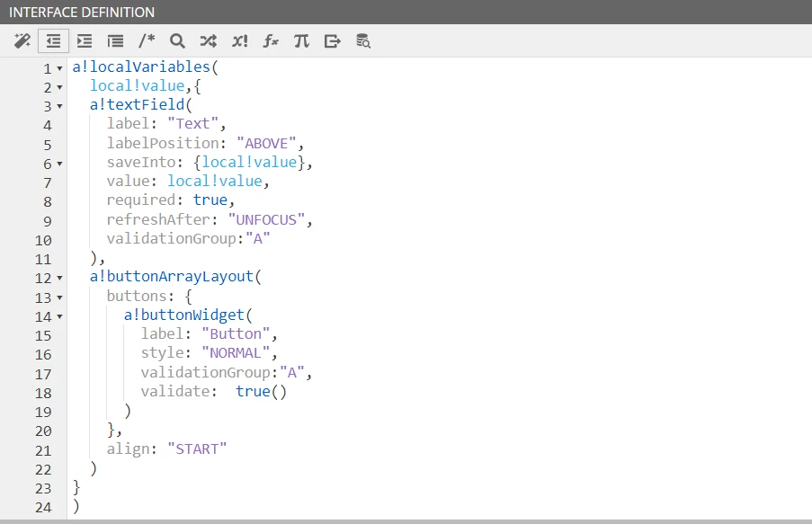812x524 pixels.
Task: Click the a!buttonWidget function name
Action: click(184, 315)
